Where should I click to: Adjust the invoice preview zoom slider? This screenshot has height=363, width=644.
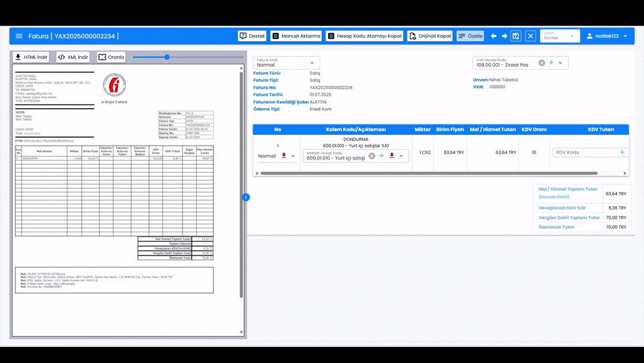(x=167, y=57)
